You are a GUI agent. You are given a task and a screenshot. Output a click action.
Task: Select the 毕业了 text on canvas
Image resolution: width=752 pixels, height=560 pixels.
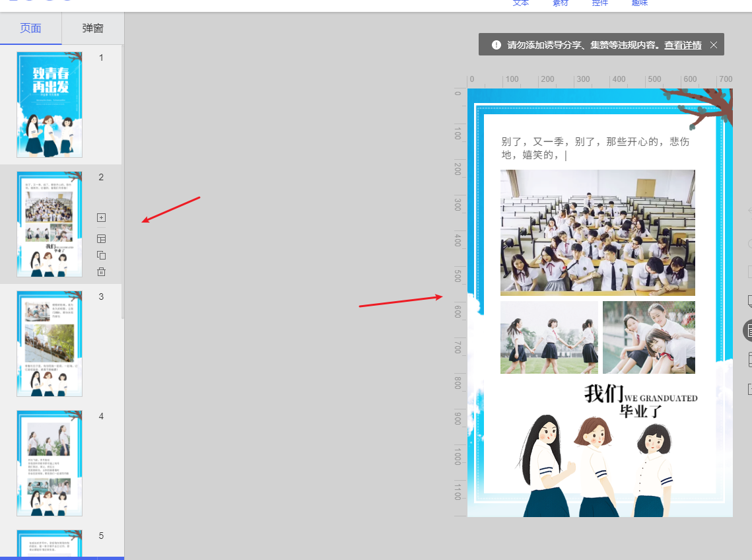pyautogui.click(x=640, y=411)
